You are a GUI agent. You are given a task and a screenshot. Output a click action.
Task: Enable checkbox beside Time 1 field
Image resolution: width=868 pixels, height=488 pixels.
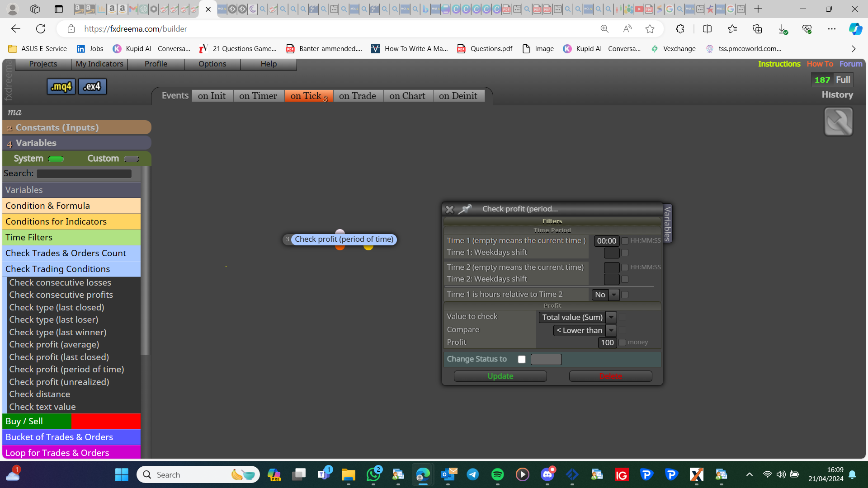625,241
